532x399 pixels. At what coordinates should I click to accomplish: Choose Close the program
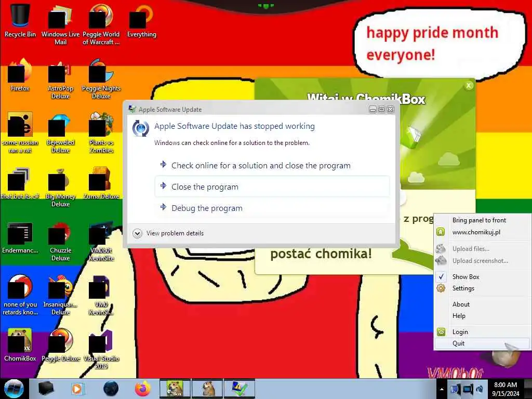[x=272, y=187]
